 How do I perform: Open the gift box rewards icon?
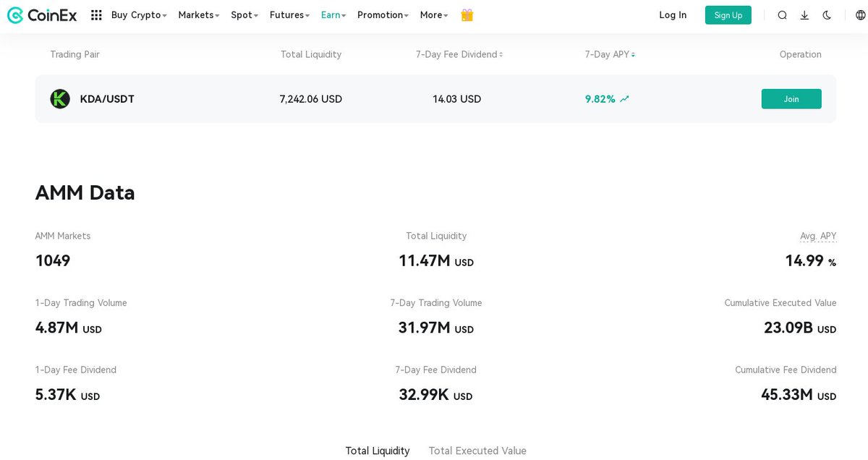pos(467,15)
